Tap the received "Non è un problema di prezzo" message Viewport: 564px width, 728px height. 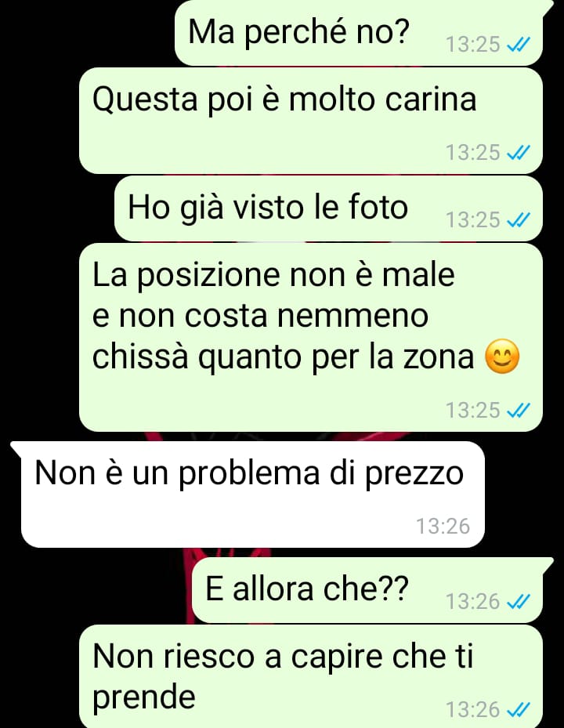point(248,494)
